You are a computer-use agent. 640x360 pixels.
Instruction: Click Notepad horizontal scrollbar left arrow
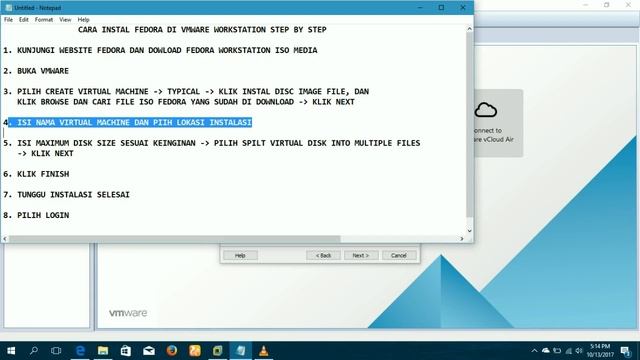tap(5, 239)
